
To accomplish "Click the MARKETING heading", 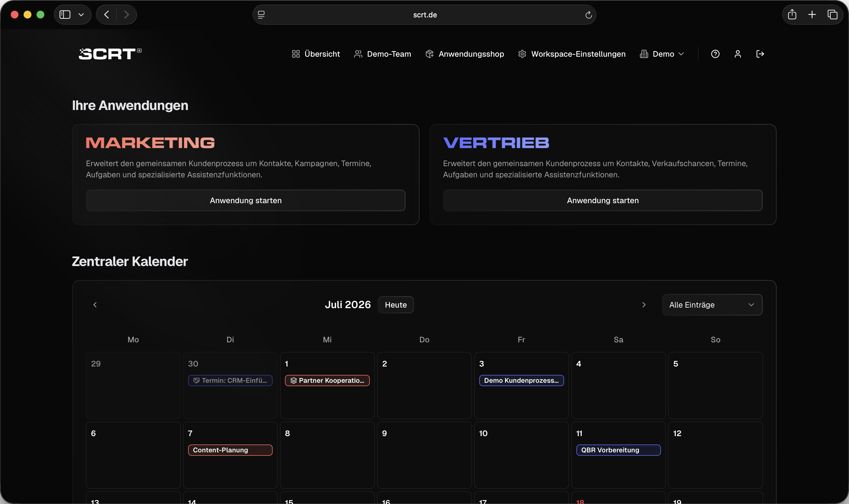I will coord(150,143).
